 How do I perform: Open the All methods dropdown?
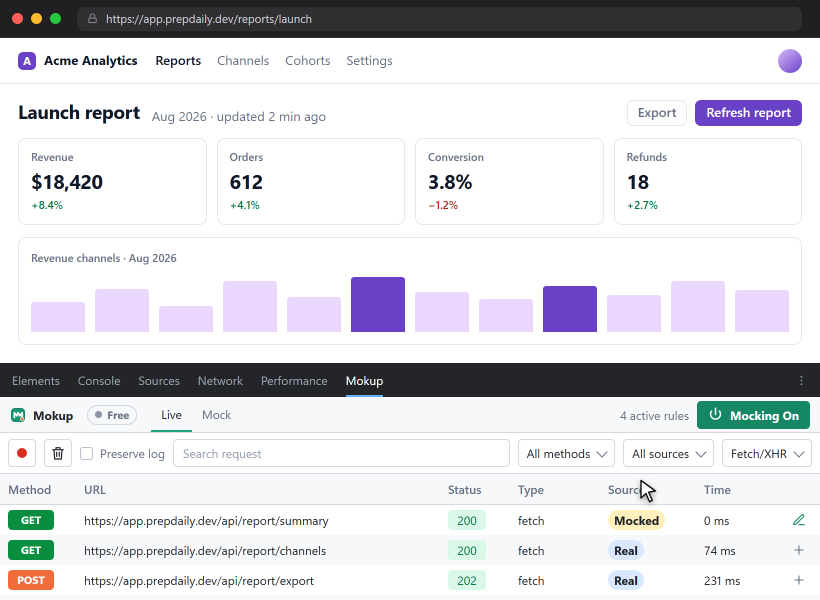pos(566,454)
